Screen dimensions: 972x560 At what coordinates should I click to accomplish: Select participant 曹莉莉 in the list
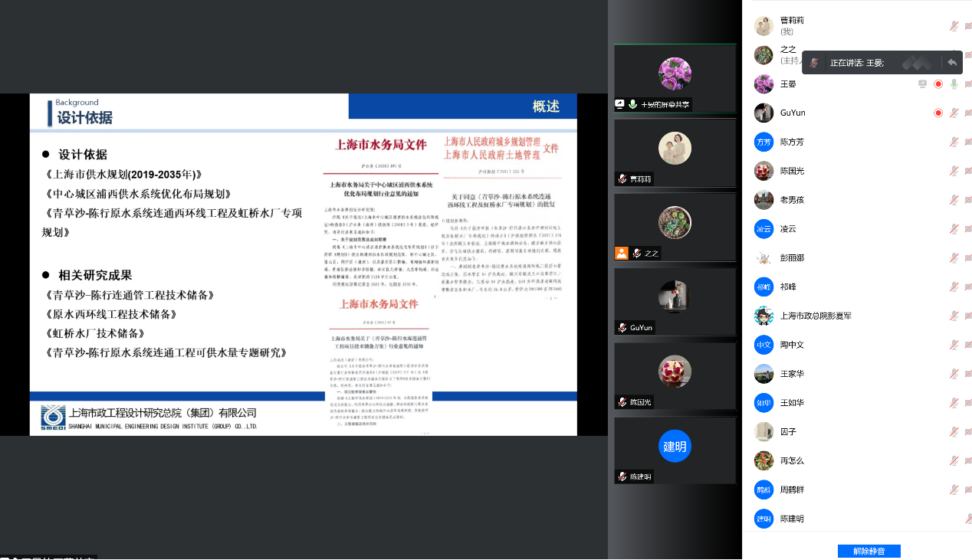point(792,26)
